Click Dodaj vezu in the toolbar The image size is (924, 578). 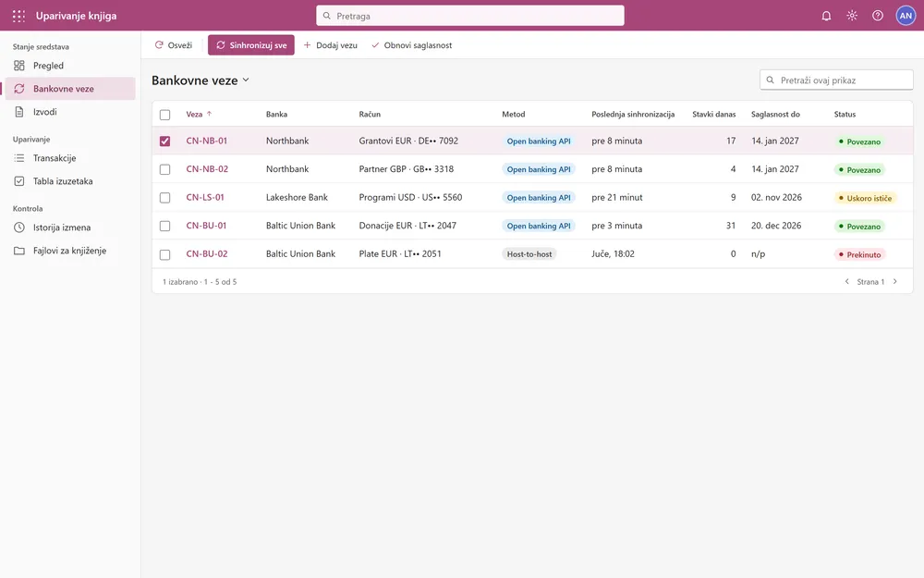click(330, 44)
